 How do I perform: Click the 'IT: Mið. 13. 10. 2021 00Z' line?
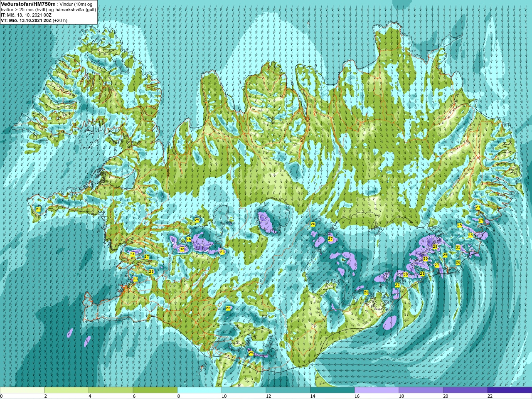tap(26, 15)
